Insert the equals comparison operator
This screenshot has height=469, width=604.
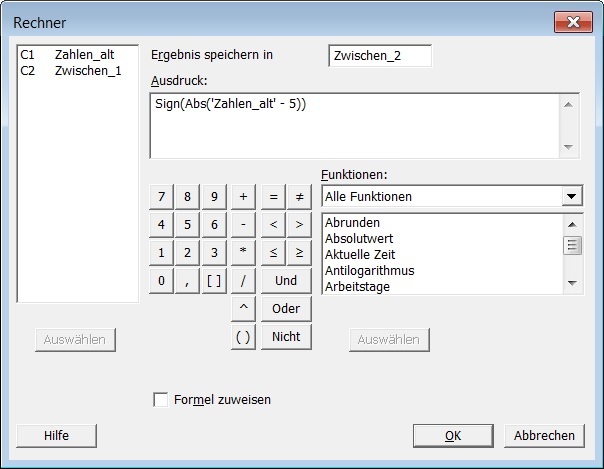(x=273, y=197)
